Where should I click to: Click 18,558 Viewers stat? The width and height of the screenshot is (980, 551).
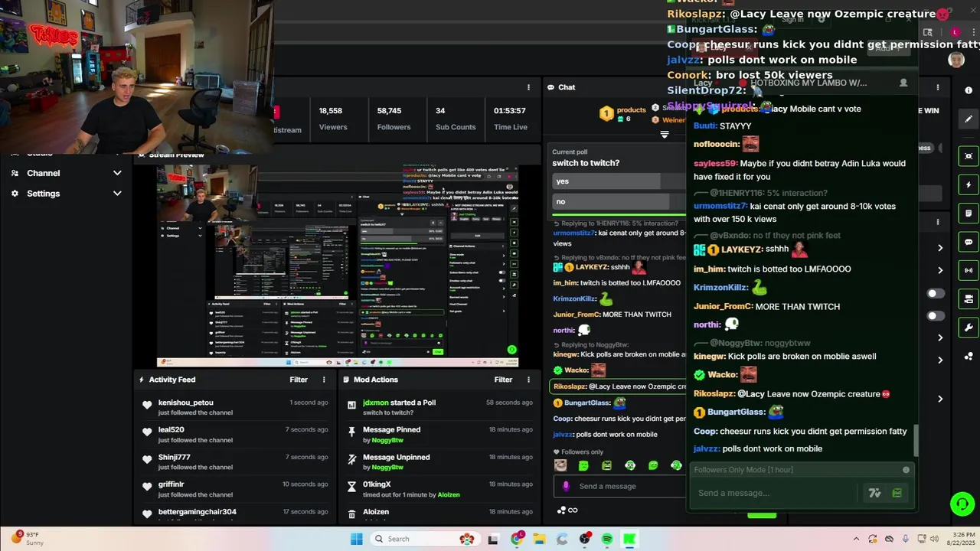332,118
